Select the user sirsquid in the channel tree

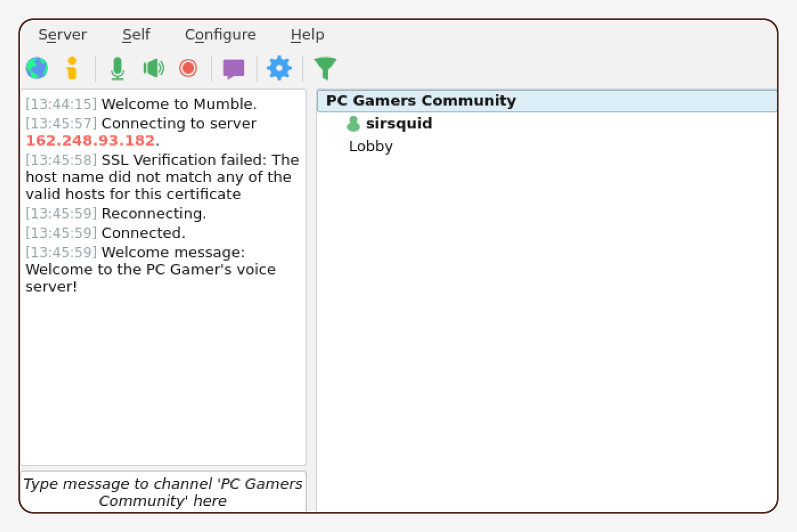coord(399,123)
